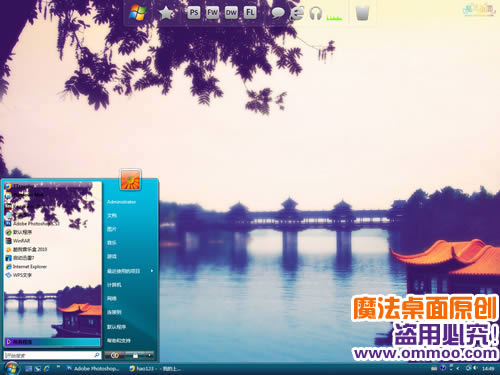Open 图片 in the Start menu

112,229
